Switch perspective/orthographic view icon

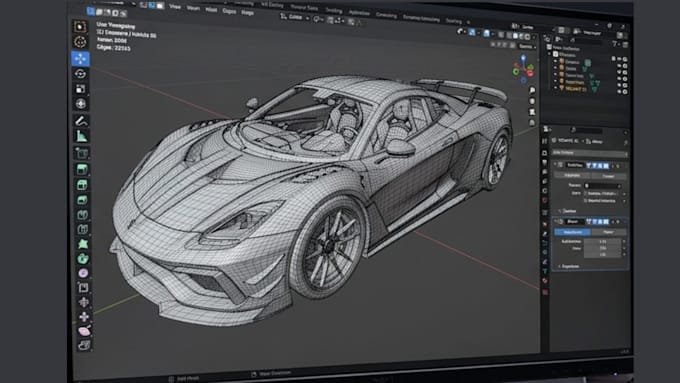pos(532,123)
